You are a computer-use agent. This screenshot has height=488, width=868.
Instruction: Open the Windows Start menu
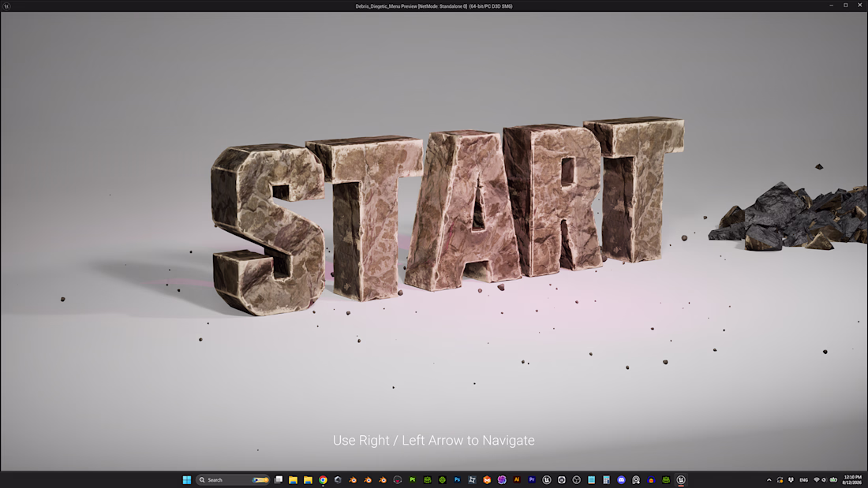[186, 479]
